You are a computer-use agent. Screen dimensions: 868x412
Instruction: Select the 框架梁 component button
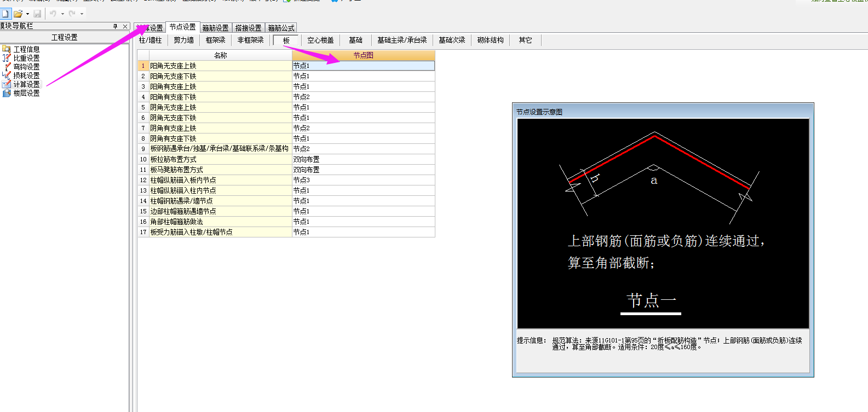tap(216, 40)
